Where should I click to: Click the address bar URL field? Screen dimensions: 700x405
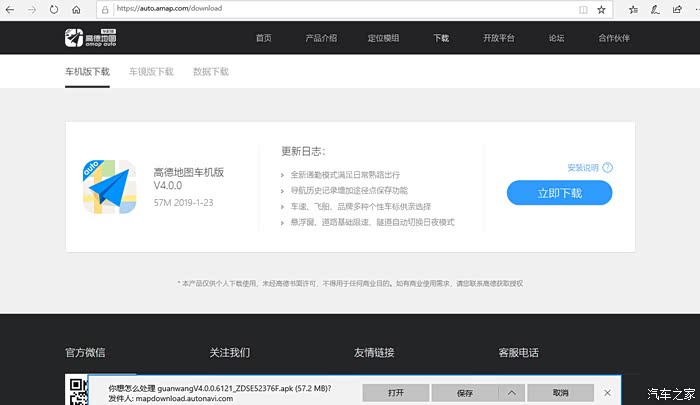(330, 9)
